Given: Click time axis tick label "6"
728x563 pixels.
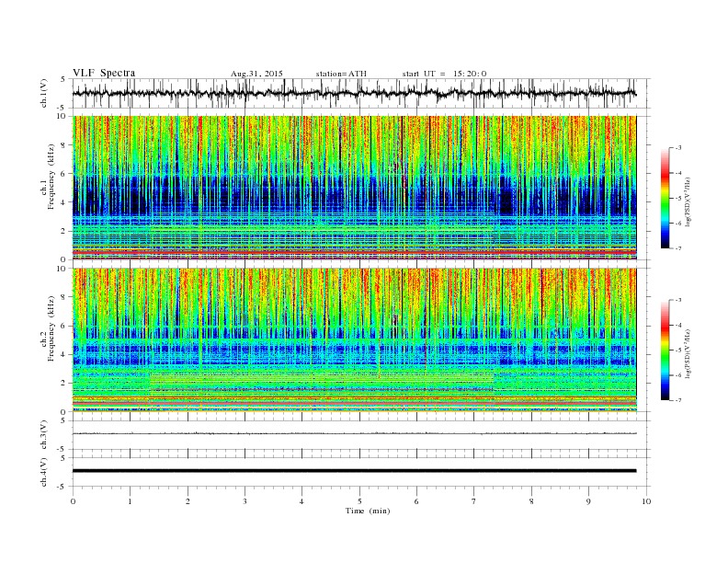Looking at the screenshot, I should [416, 501].
